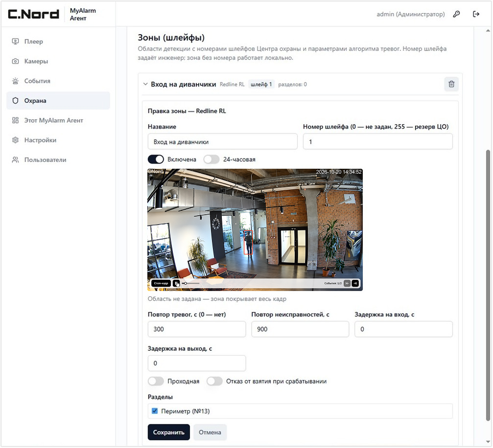The image size is (493, 448).
Task: Click the Сохранить button
Action: click(x=169, y=432)
